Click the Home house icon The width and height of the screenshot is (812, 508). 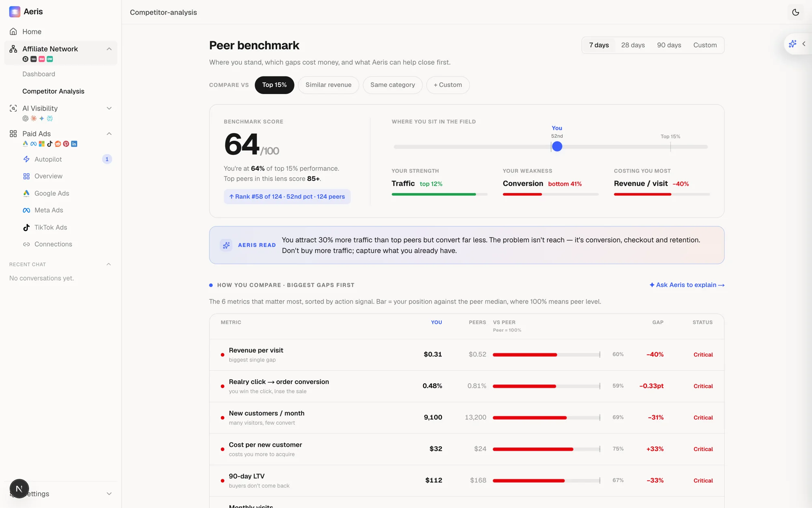point(13,32)
